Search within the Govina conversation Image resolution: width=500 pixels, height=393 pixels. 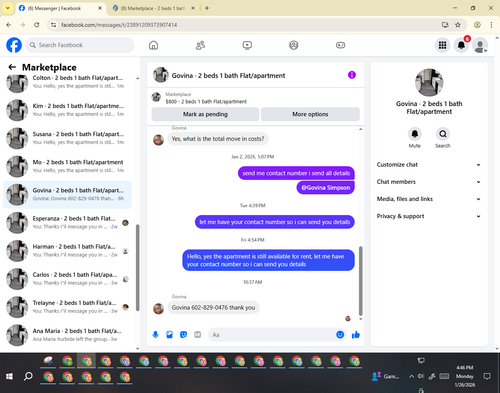coord(443,134)
